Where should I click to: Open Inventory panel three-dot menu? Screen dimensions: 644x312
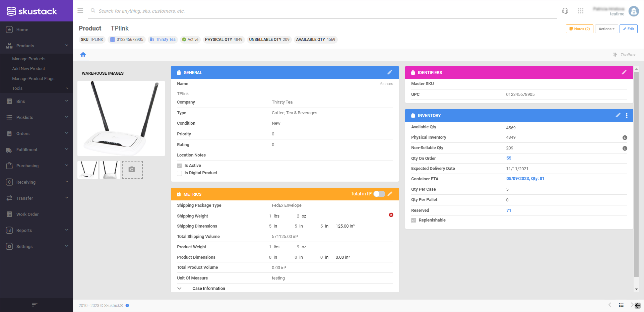(x=627, y=115)
